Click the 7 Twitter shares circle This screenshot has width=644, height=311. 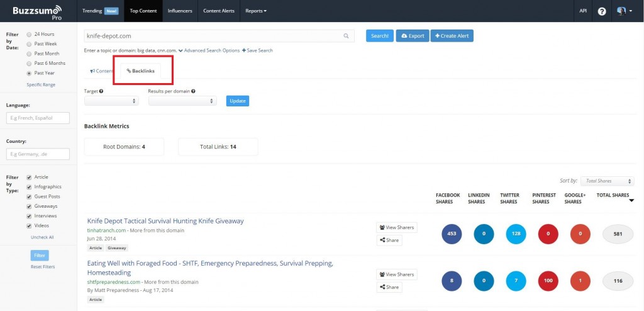coord(516,281)
